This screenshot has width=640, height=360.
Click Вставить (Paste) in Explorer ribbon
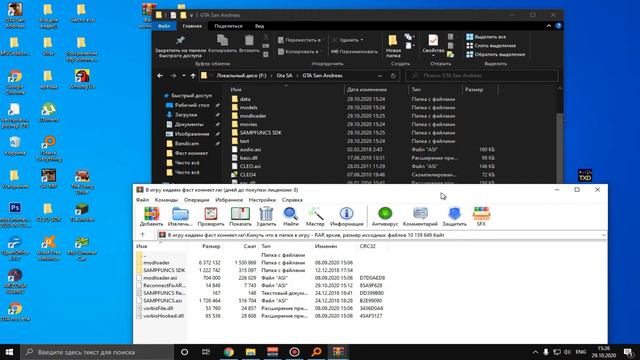(249, 44)
